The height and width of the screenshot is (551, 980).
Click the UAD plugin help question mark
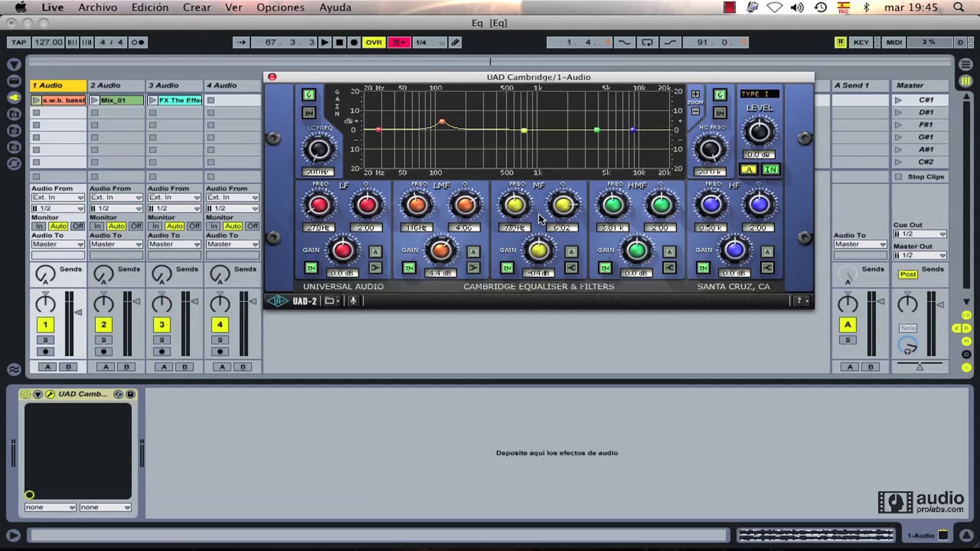799,301
